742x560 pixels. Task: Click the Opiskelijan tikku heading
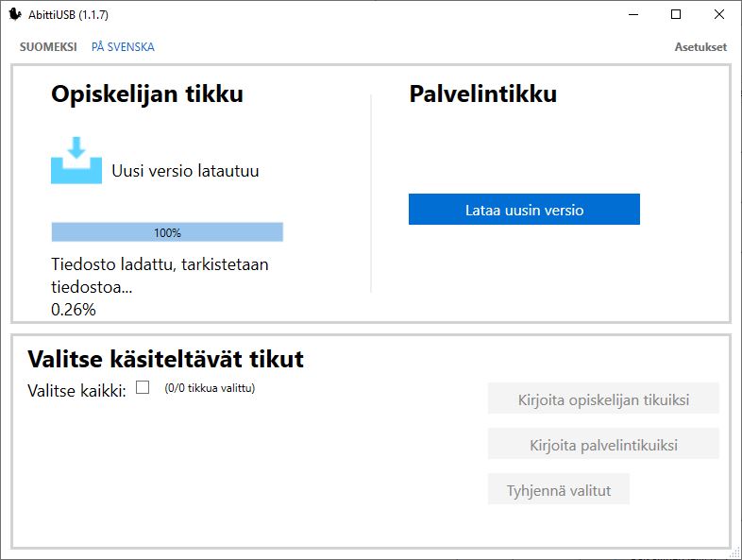[x=147, y=94]
